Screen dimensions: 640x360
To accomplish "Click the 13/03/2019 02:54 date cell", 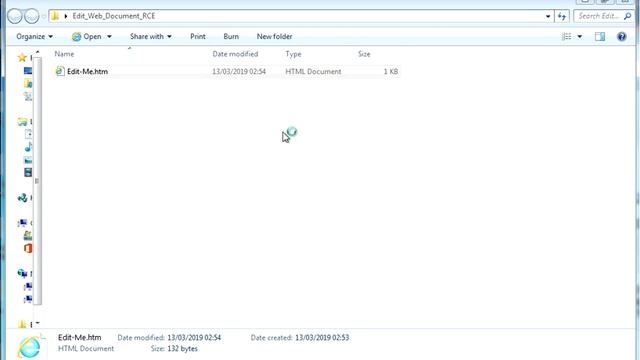I will click(239, 71).
